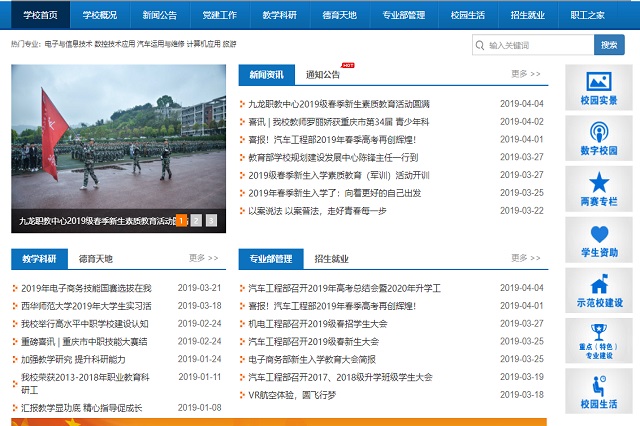Click the 重点(特色)专业建设 medal icon
This screenshot has height=426, width=640.
pyautogui.click(x=599, y=332)
